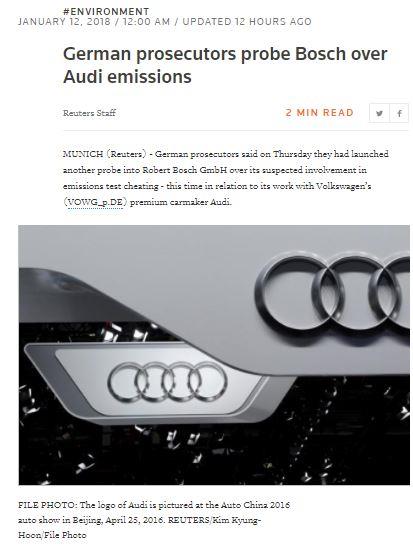413x550 pixels.
Task: Click the 12:00 AM publish time
Action: click(x=146, y=22)
